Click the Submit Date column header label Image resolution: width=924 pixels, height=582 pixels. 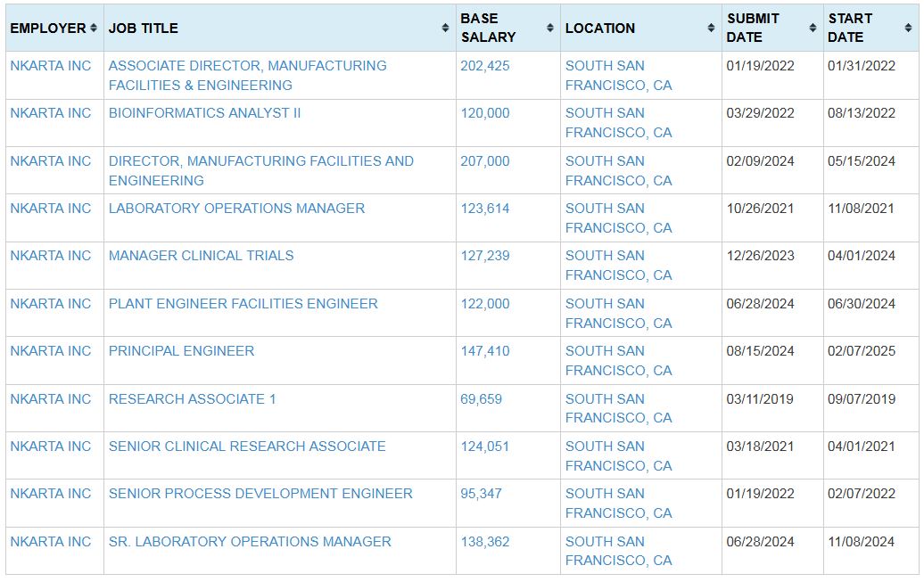tap(753, 28)
